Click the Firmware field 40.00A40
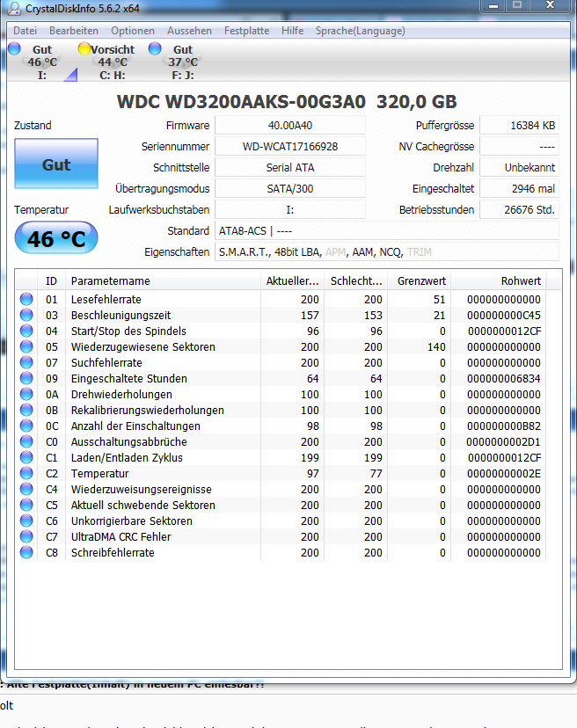The height and width of the screenshot is (728, 577). coord(290,126)
